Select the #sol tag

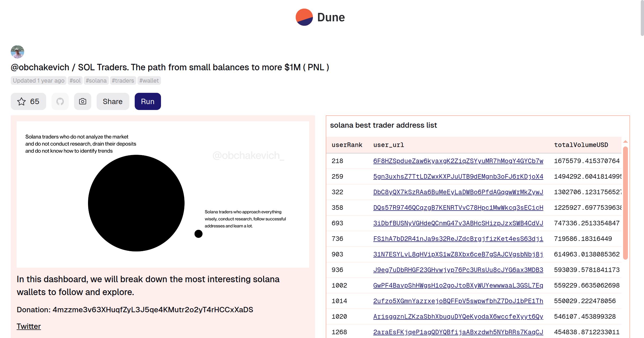(75, 80)
